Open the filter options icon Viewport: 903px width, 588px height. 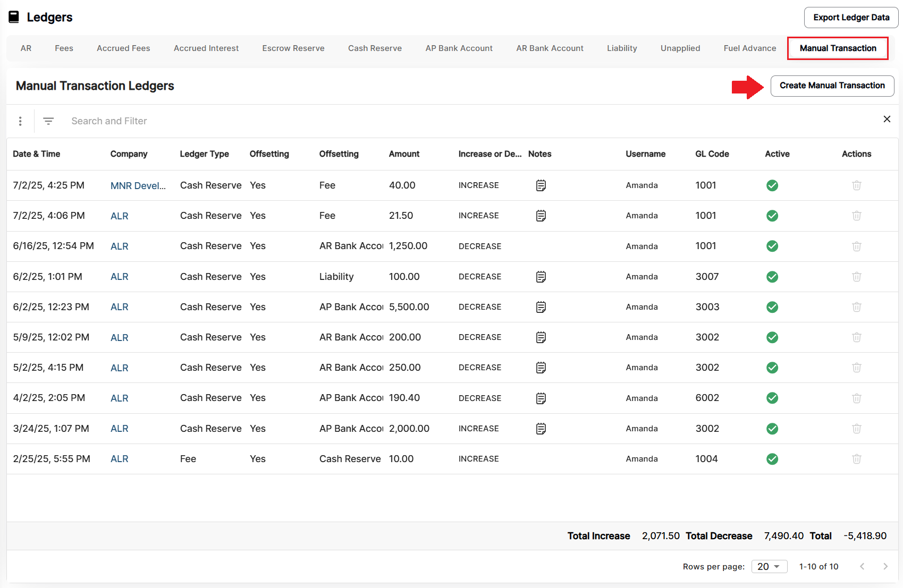point(48,121)
